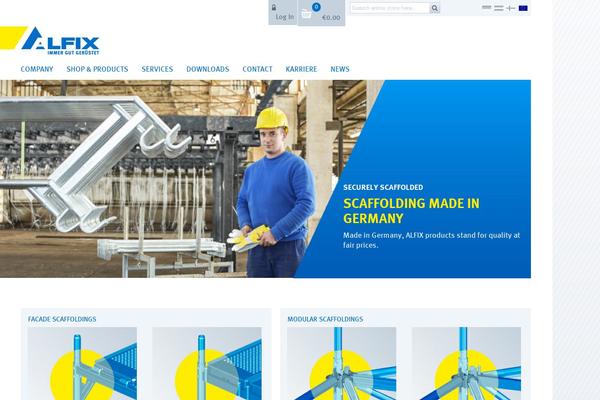Click the 'ALFIX products stand for quality' text
This screenshot has height=400, width=600.
(x=432, y=240)
